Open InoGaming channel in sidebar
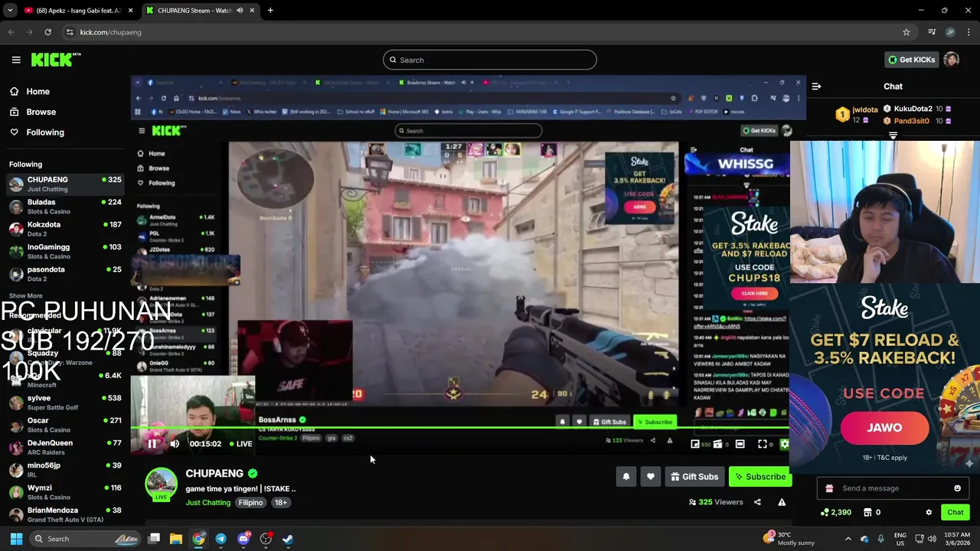980x551 pixels. tap(65, 251)
